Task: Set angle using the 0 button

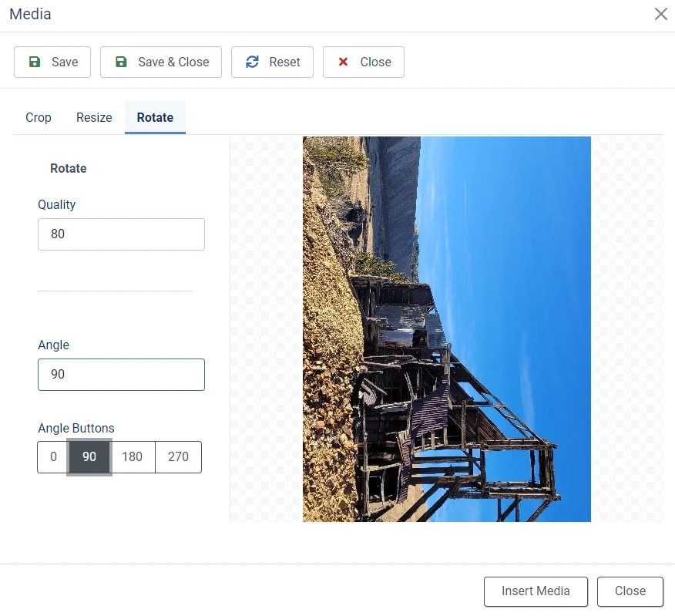Action: (53, 457)
